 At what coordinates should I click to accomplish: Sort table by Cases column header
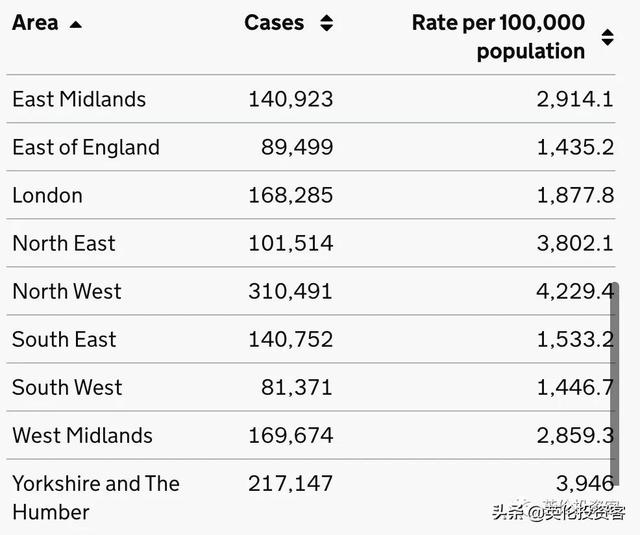[x=274, y=23]
